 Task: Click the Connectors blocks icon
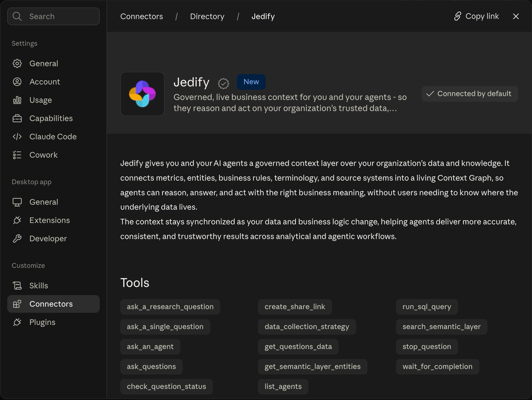[x=17, y=304]
